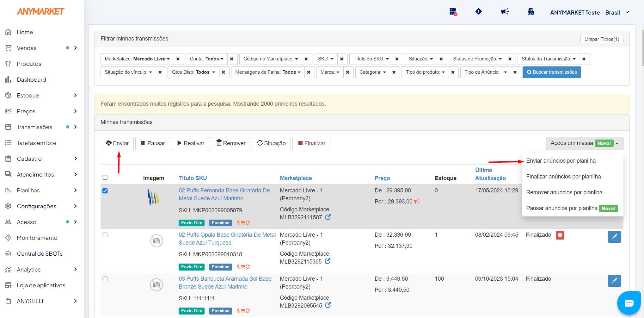Open the Tarefas em lote list
Viewport: 644px width, 318px height.
point(36,143)
